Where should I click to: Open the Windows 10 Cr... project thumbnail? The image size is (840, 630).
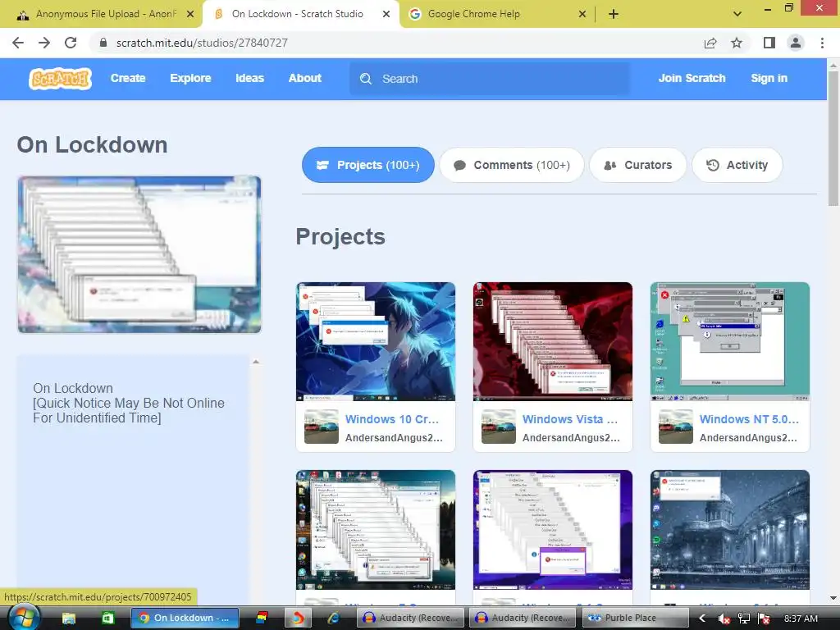click(x=376, y=342)
